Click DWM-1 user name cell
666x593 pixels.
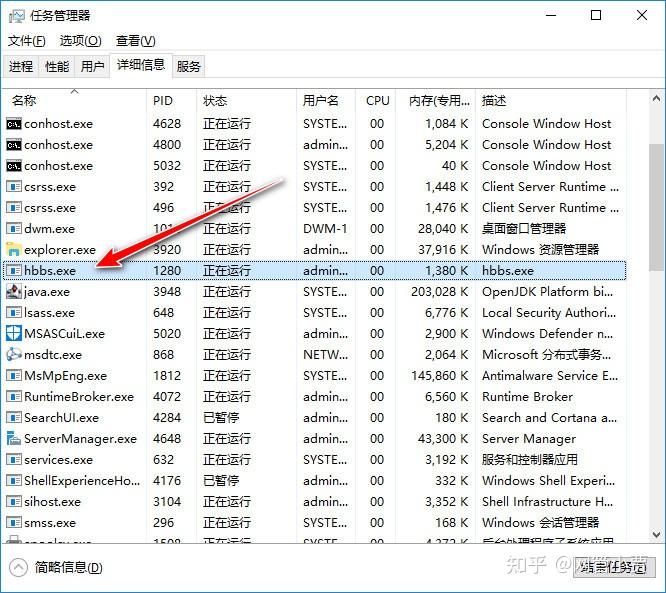click(325, 229)
